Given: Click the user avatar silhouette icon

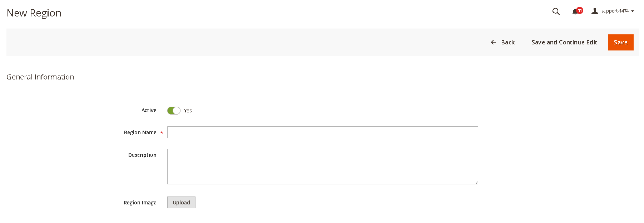Looking at the screenshot, I should (595, 11).
